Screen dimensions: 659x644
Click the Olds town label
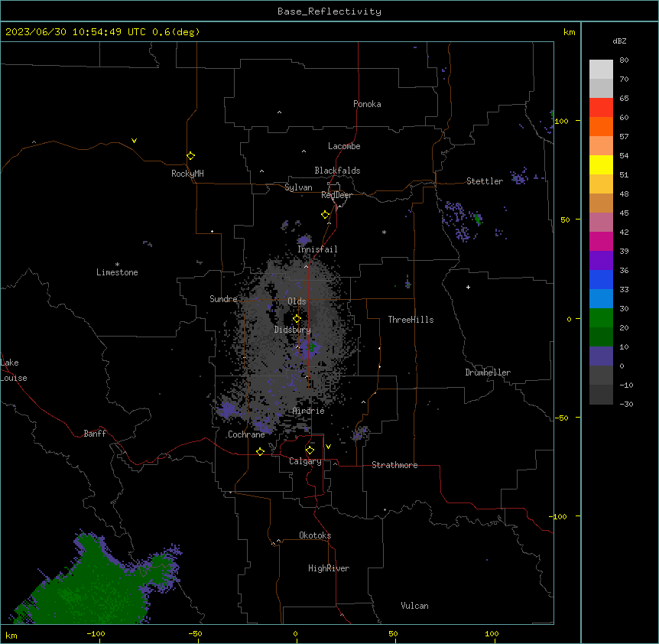(297, 301)
